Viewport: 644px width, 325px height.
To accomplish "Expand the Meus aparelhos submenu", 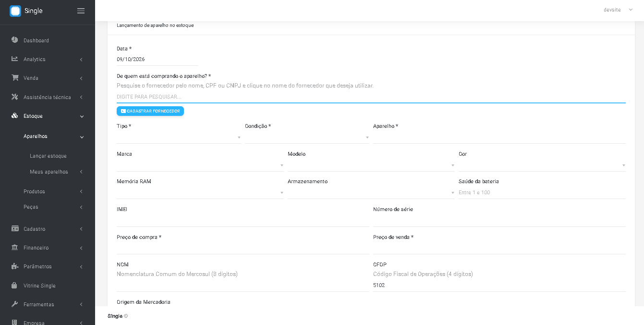I will (x=48, y=172).
